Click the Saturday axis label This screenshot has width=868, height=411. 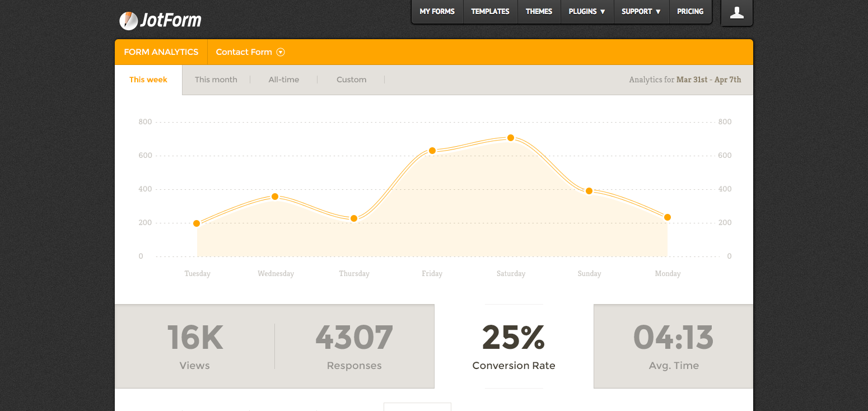511,274
